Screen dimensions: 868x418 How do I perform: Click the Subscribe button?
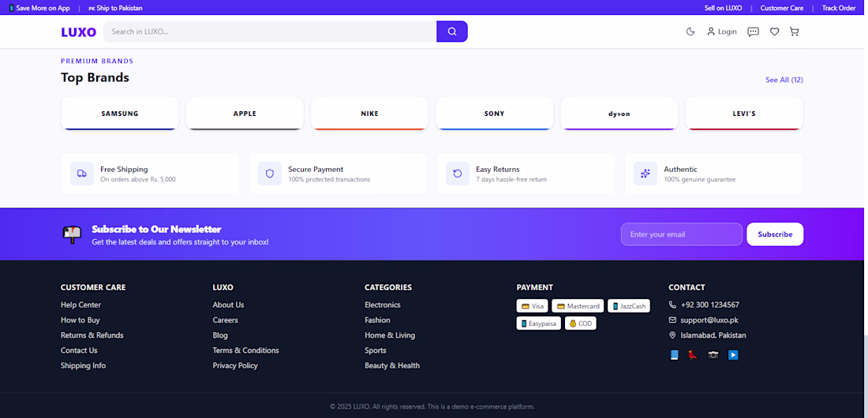click(775, 234)
